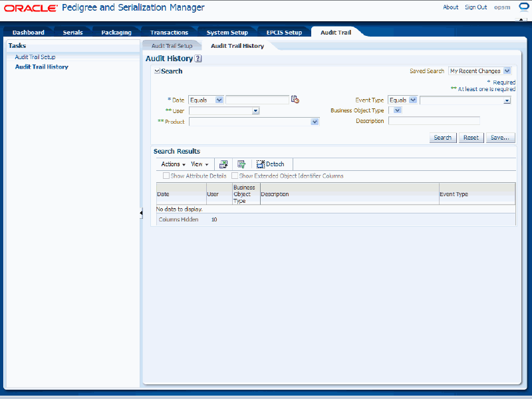Open Audit Trail History task link
532x399 pixels.
[41, 67]
